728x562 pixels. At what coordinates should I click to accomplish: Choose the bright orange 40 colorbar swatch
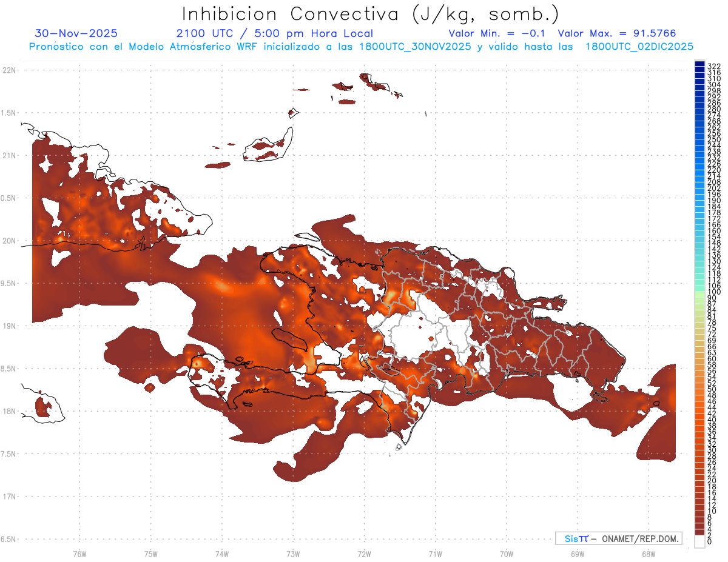(x=699, y=420)
